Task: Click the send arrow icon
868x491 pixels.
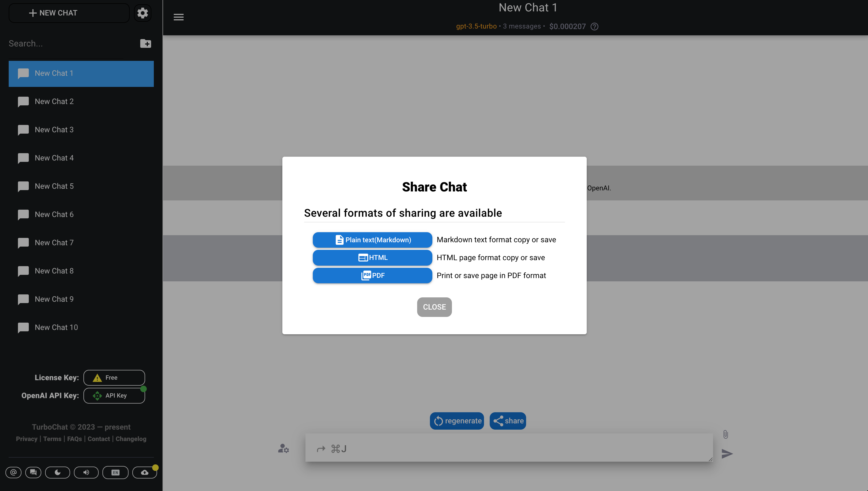Action: 727,454
